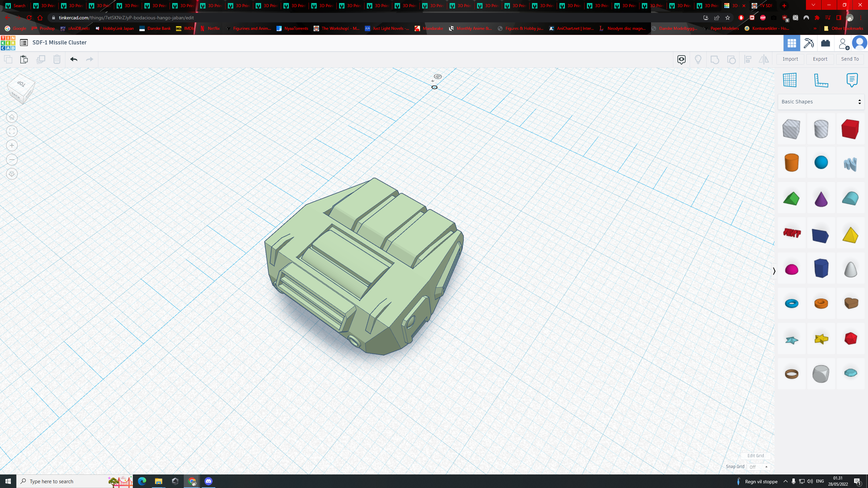Image resolution: width=868 pixels, height=488 pixels.
Task: Click the Home view icon
Action: 12,117
